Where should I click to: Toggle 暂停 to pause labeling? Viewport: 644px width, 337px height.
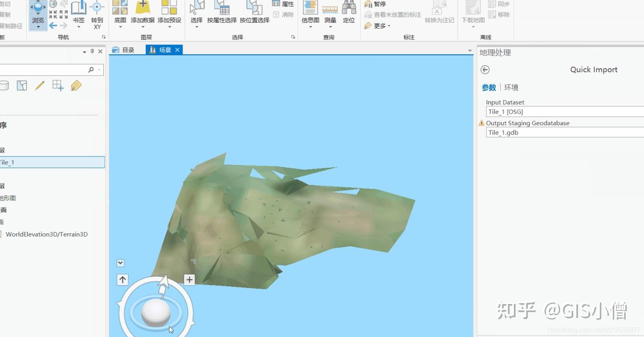coord(376,4)
